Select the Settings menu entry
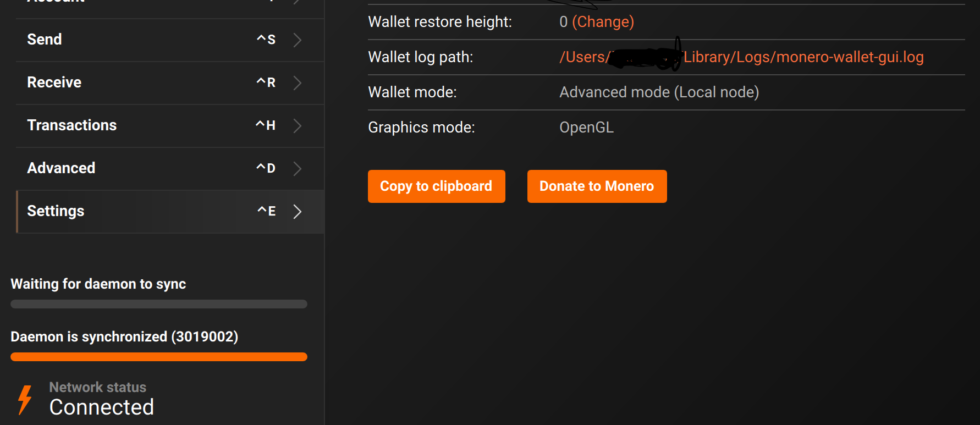 pos(56,211)
